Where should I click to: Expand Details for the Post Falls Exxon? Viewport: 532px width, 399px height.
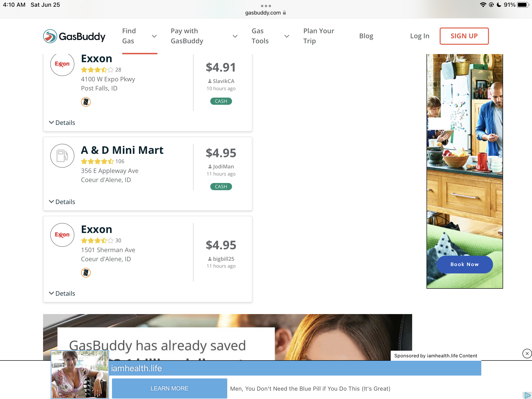(62, 123)
